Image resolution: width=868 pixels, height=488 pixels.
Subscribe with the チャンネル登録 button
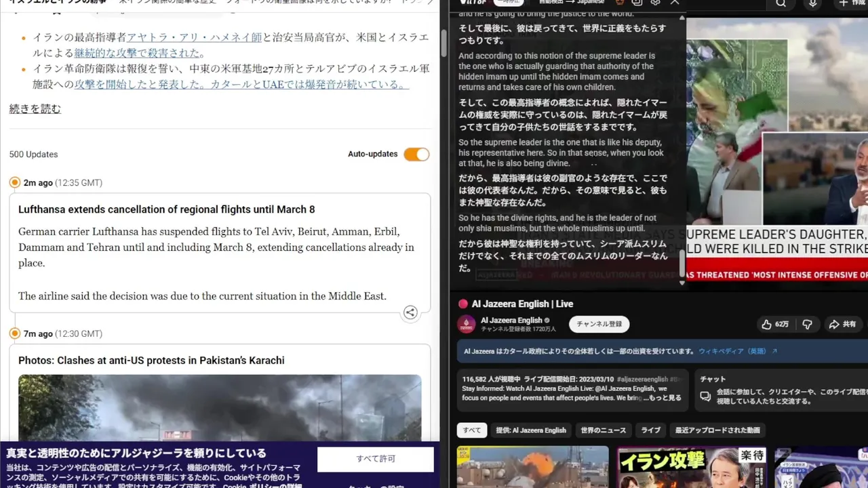599,324
